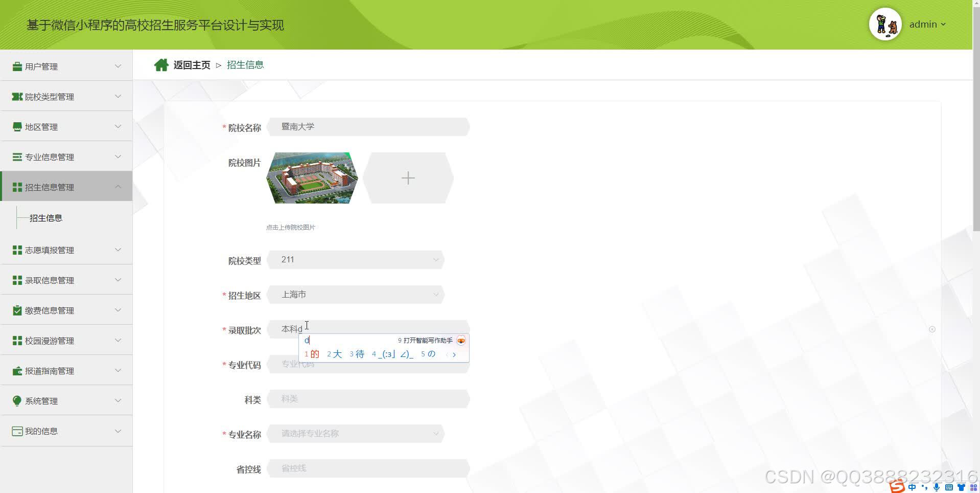Open the 志愿填报管理 menu
This screenshot has width=980, height=493.
click(66, 250)
